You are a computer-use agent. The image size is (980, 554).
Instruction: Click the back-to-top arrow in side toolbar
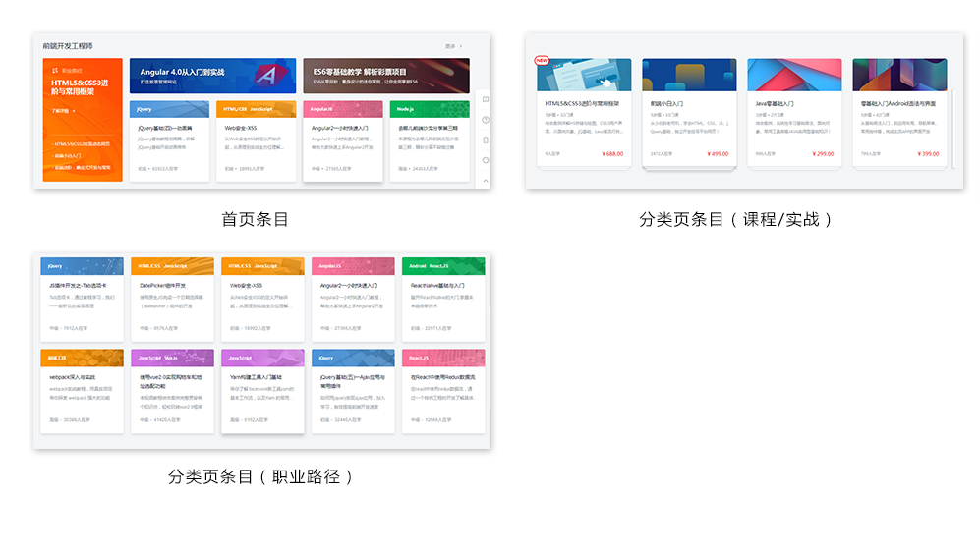coord(486,181)
